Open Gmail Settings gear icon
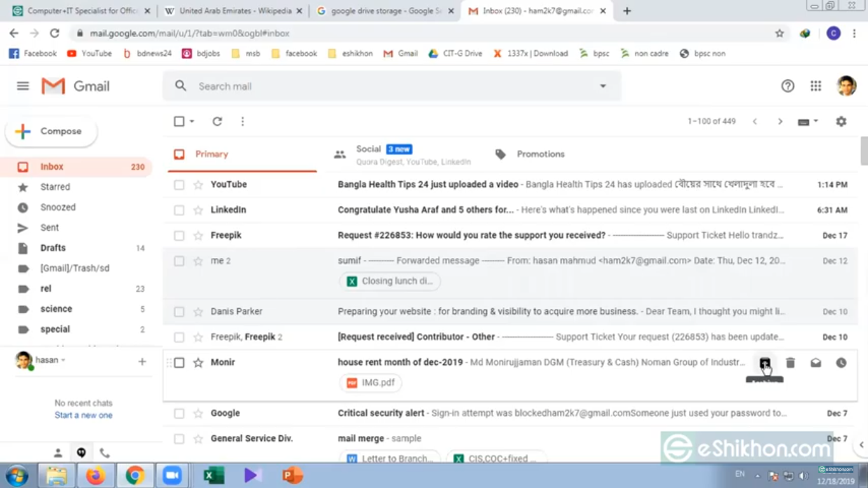 pyautogui.click(x=841, y=121)
